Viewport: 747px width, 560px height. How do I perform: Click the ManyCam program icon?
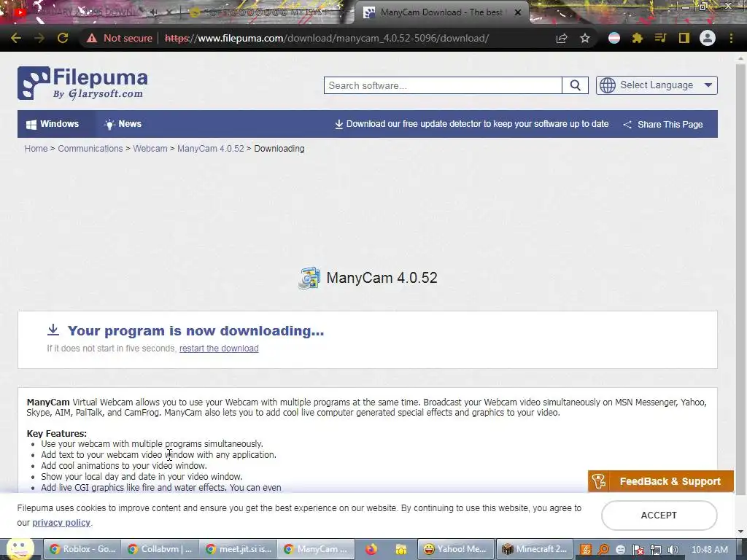coord(309,278)
